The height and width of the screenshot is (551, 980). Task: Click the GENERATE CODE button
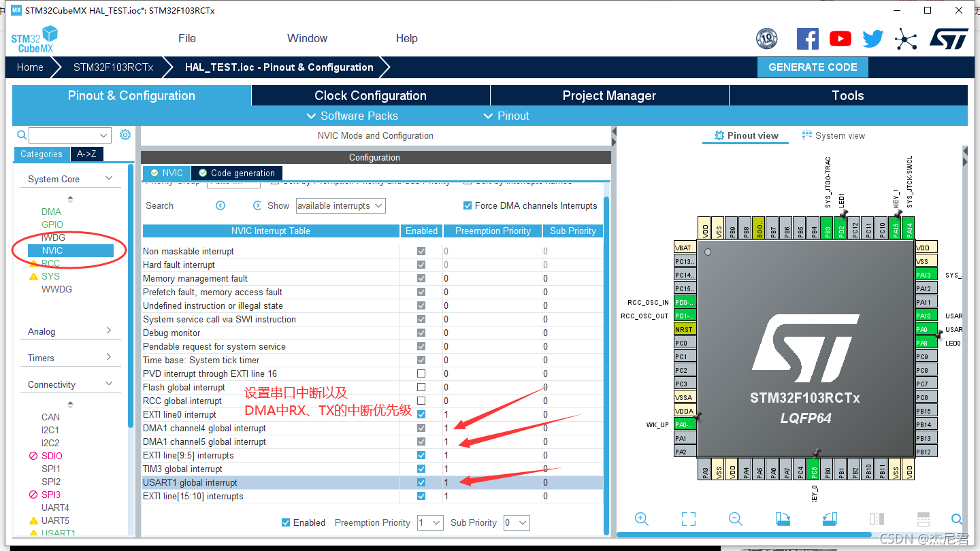point(813,67)
